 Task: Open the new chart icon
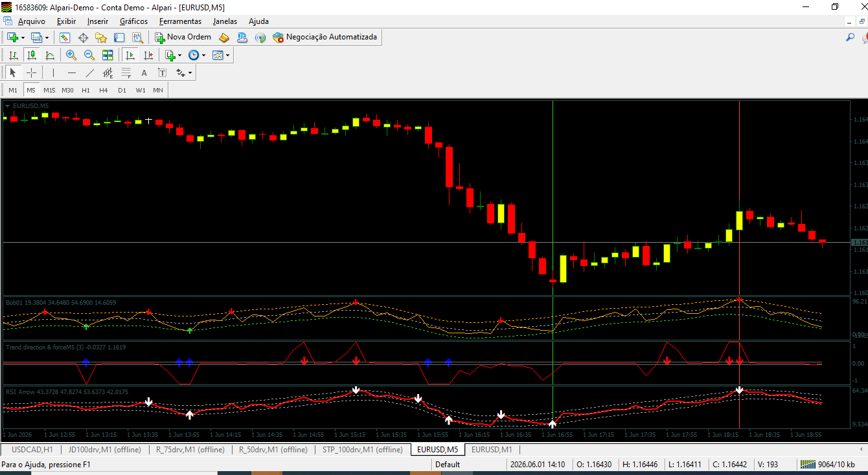(x=13, y=38)
